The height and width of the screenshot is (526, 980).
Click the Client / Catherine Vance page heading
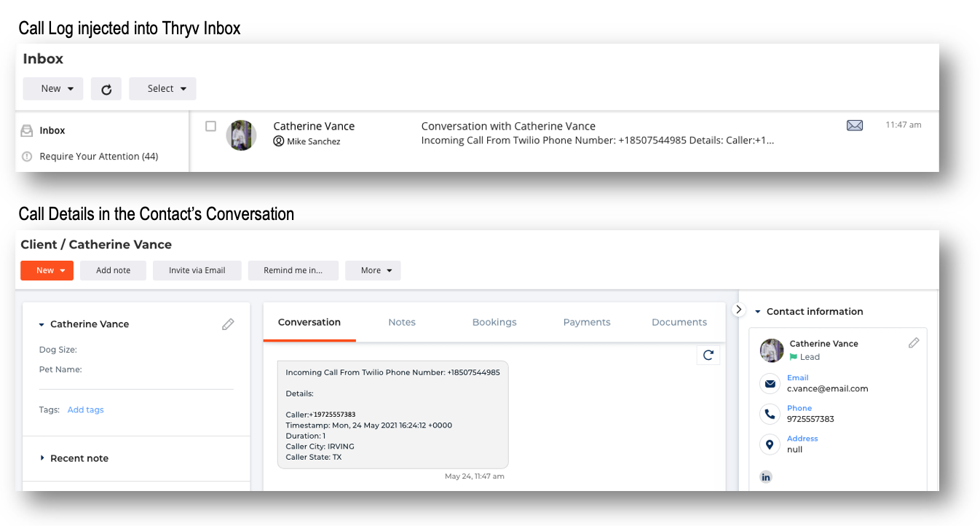tap(96, 245)
